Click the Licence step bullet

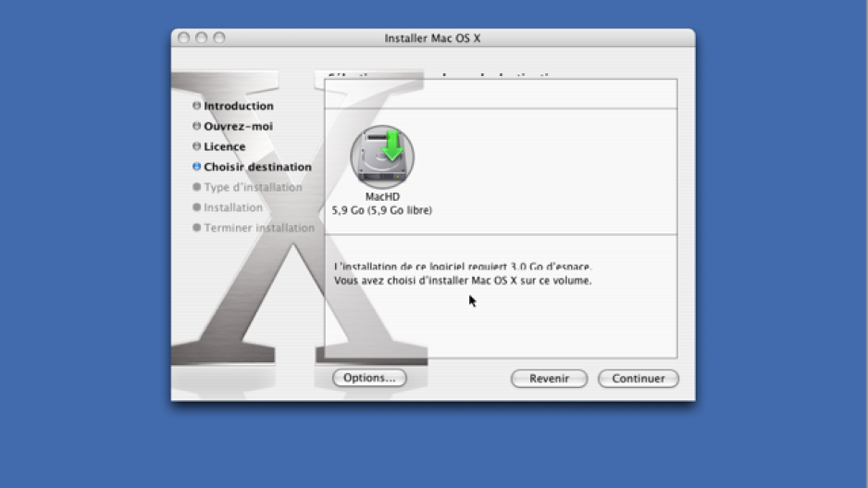[196, 146]
